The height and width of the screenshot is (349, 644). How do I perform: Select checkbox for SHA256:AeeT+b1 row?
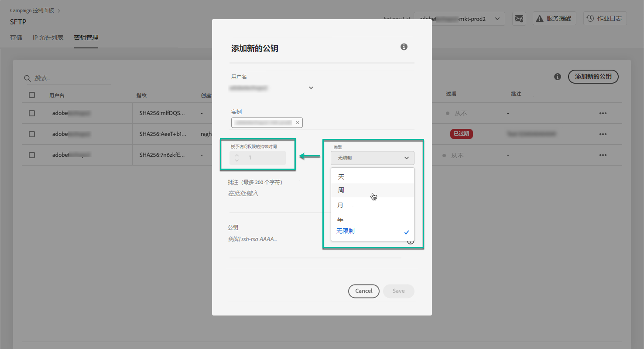pyautogui.click(x=32, y=134)
